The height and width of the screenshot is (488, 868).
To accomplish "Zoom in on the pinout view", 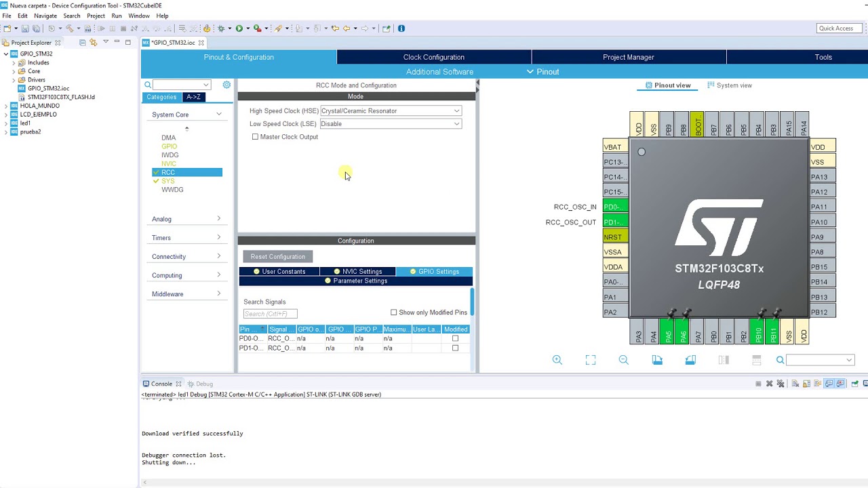I will (x=557, y=360).
